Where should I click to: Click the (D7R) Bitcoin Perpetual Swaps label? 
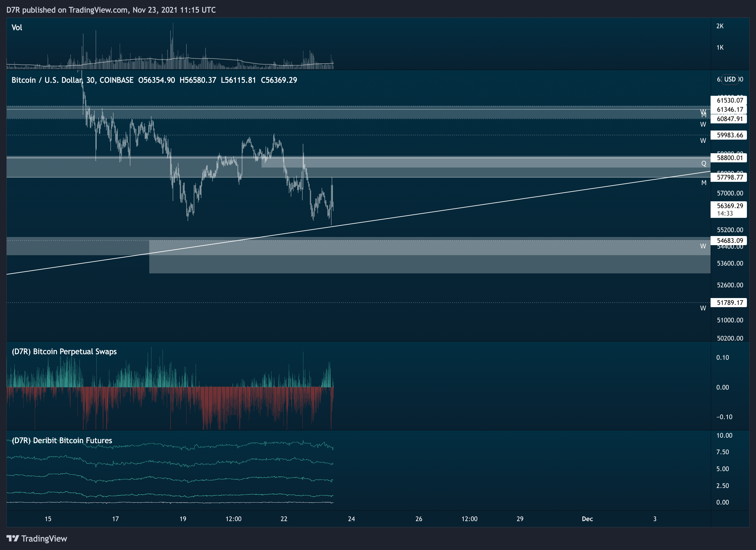click(64, 352)
